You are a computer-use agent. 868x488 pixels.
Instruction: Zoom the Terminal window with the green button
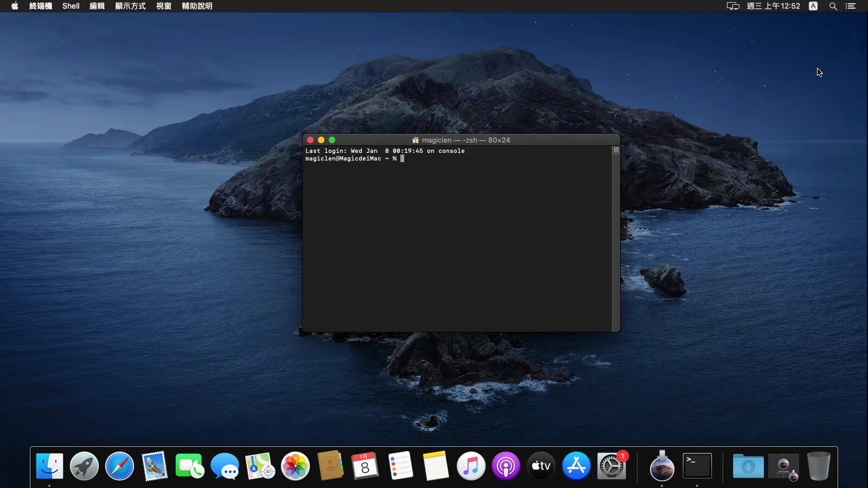click(x=332, y=140)
